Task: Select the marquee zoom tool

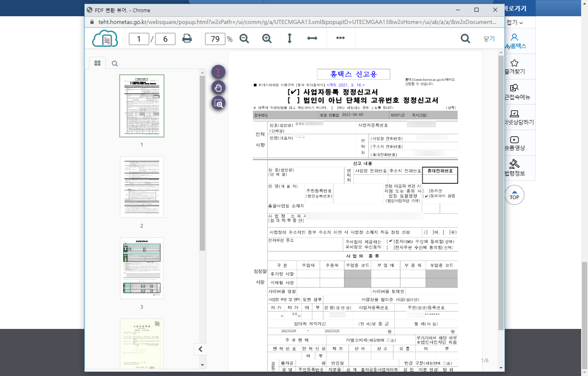Action: pyautogui.click(x=218, y=103)
